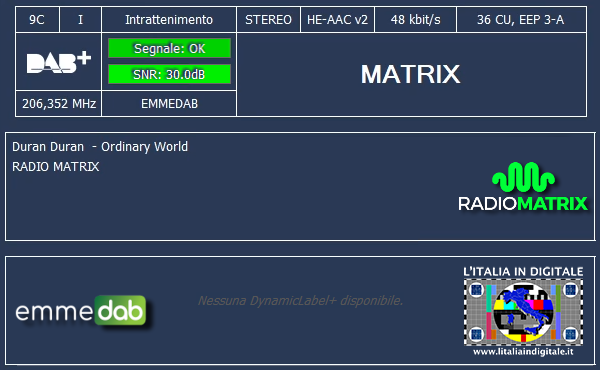The width and height of the screenshot is (600, 370).
Task: Select the 9C channel cell
Action: click(x=37, y=20)
